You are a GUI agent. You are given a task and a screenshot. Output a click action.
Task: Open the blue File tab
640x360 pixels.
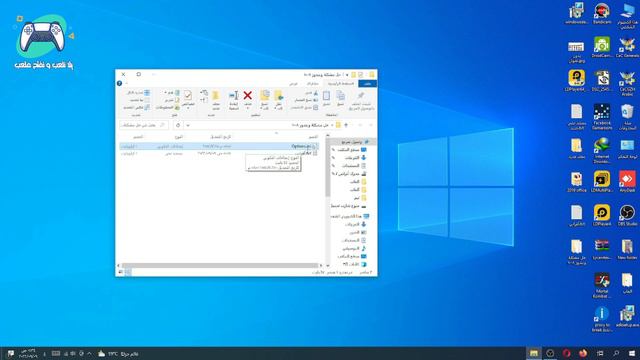pos(367,84)
